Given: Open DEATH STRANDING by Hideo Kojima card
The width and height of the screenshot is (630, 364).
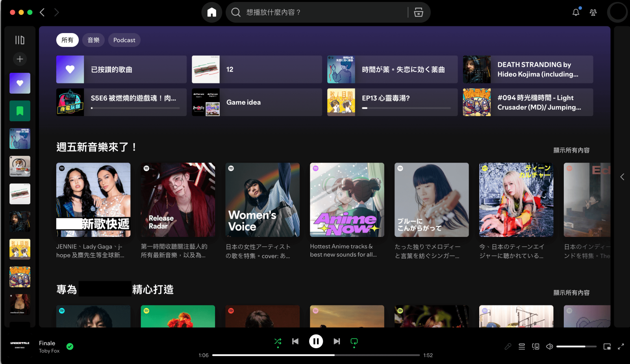Looking at the screenshot, I should pyautogui.click(x=528, y=69).
